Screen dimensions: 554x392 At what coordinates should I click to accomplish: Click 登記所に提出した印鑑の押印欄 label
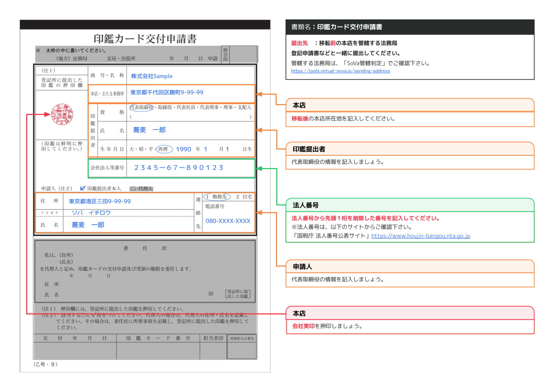click(62, 82)
